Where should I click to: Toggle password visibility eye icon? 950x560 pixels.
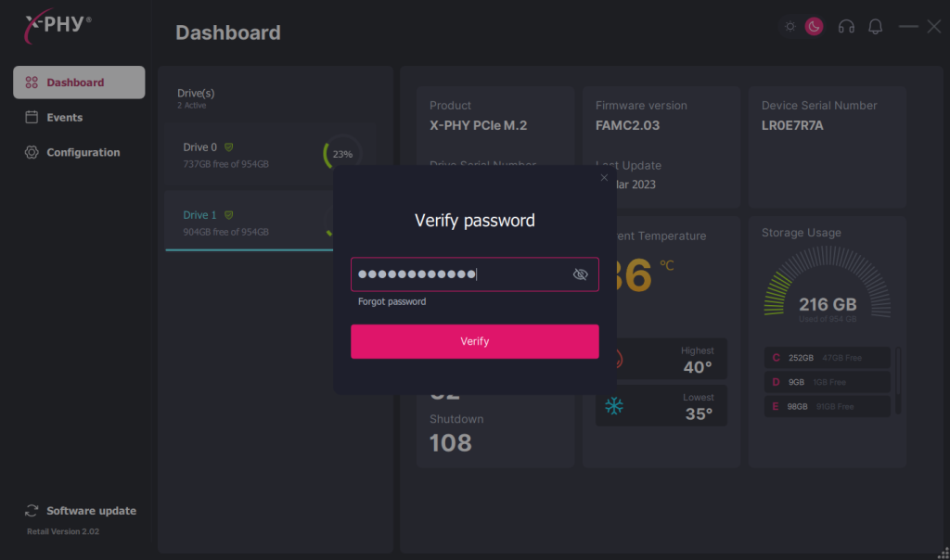click(x=581, y=274)
